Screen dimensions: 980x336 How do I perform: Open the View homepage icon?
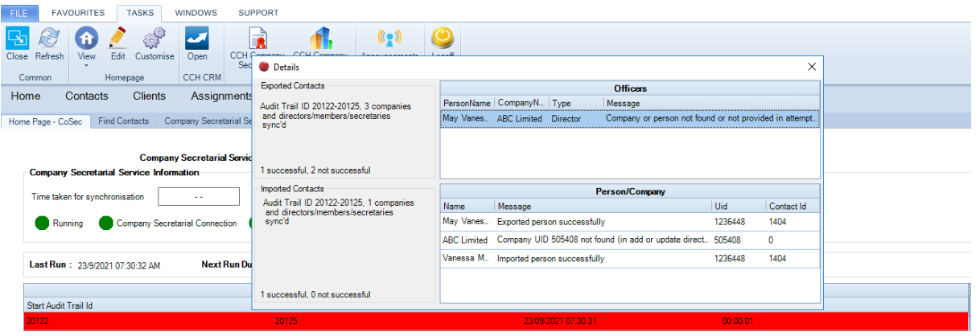pyautogui.click(x=86, y=38)
